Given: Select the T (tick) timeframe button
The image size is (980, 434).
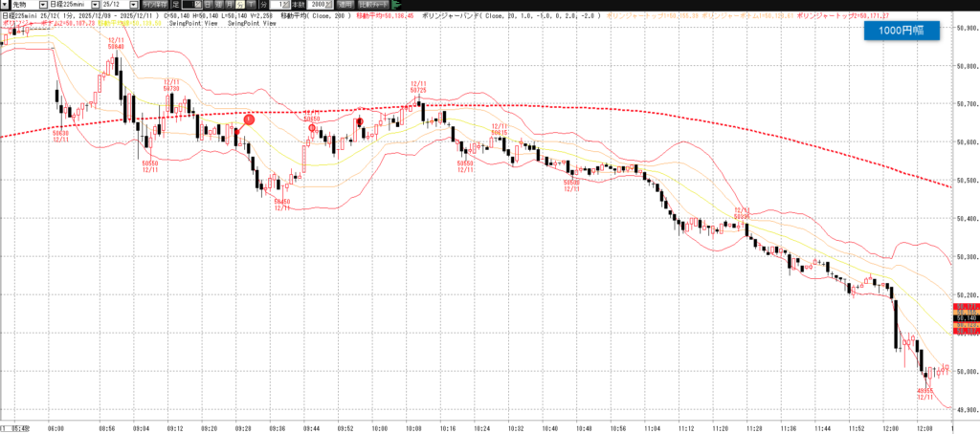Looking at the screenshot, I should point(250,5).
